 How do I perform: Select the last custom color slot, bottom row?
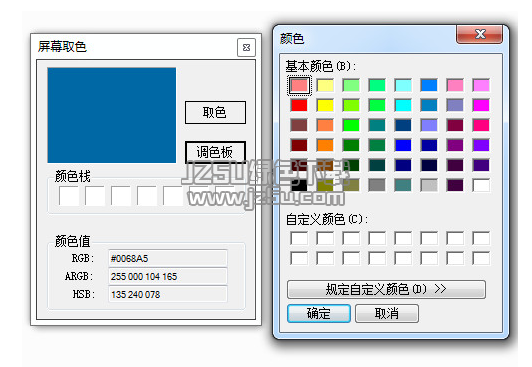coord(481,258)
